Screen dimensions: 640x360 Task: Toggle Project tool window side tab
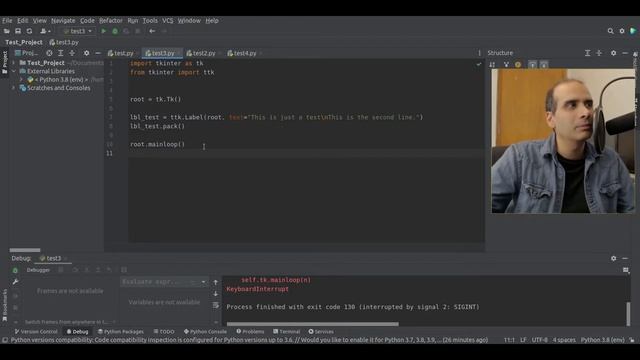click(x=4, y=62)
